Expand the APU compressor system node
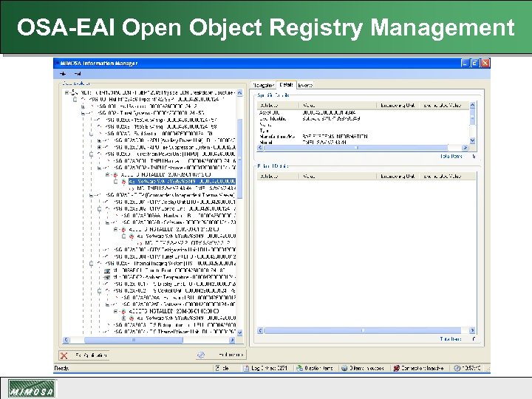The height and width of the screenshot is (399, 532). pyautogui.click(x=100, y=147)
